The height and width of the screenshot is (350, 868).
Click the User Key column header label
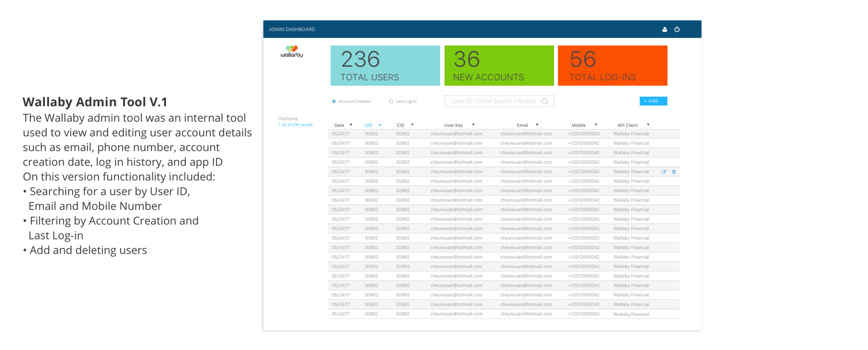point(453,125)
